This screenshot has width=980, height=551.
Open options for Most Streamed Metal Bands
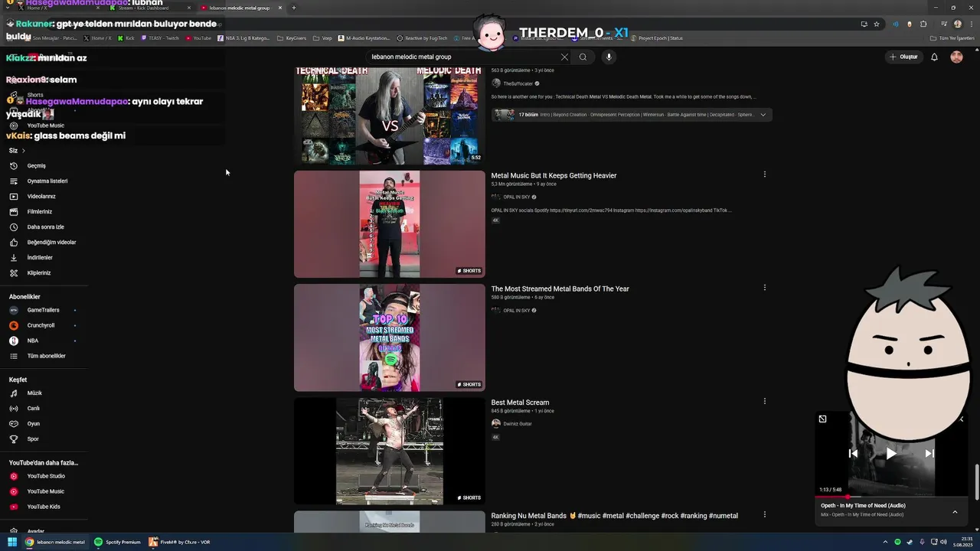(x=764, y=288)
